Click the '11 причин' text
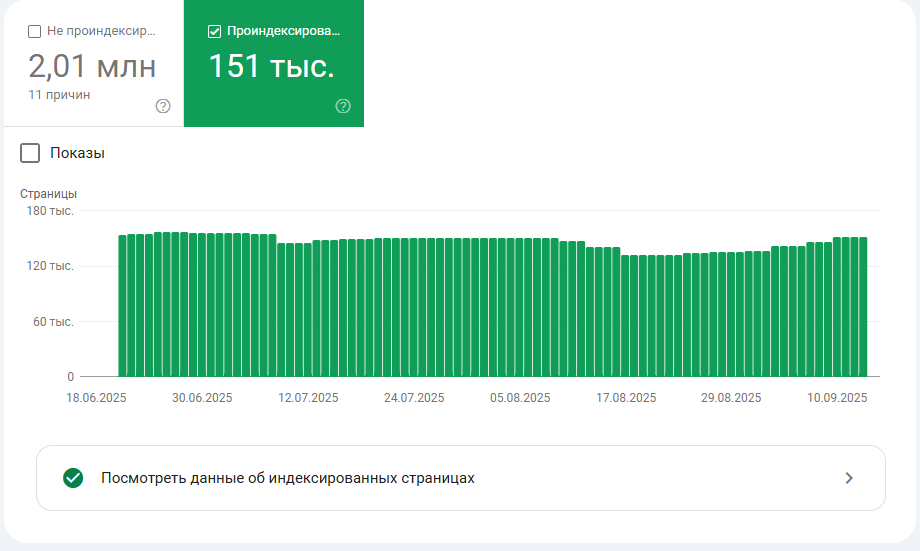The width and height of the screenshot is (920, 551). [x=59, y=94]
